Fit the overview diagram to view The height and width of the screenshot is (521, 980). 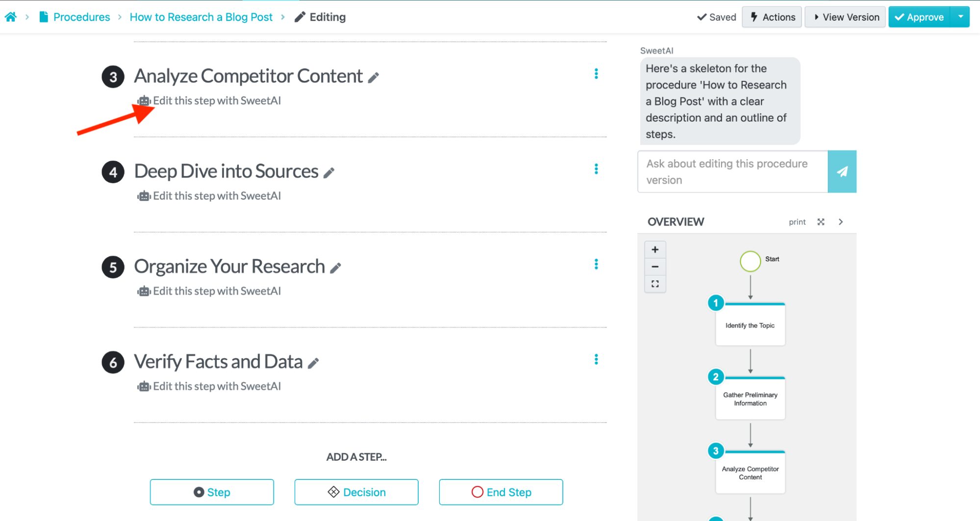(655, 284)
